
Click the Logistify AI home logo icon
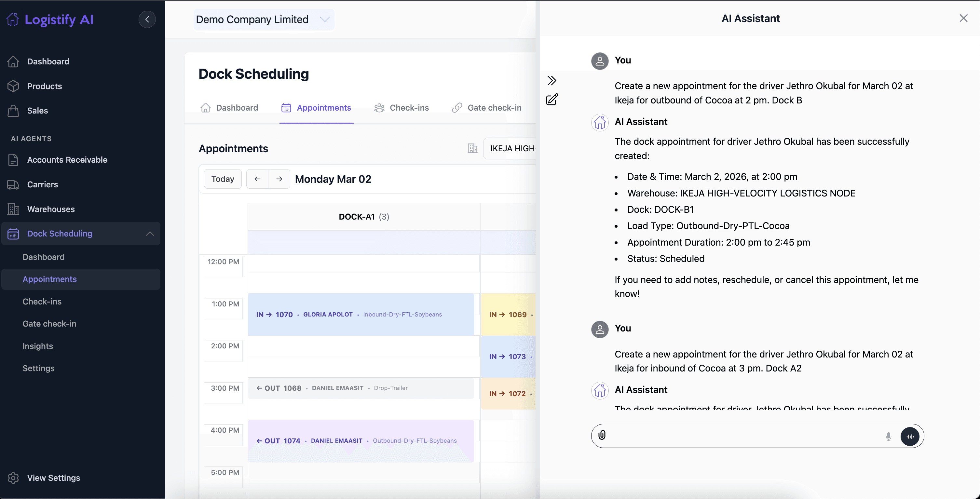click(13, 19)
